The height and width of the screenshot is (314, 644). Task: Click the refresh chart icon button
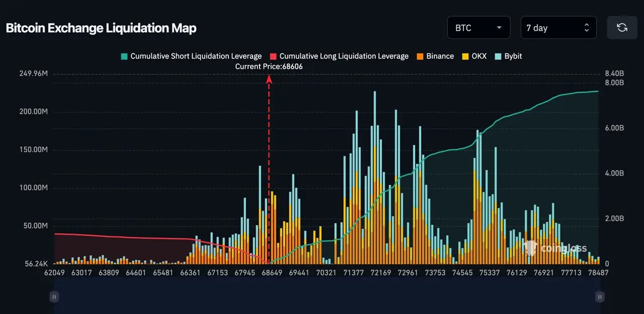(x=622, y=28)
